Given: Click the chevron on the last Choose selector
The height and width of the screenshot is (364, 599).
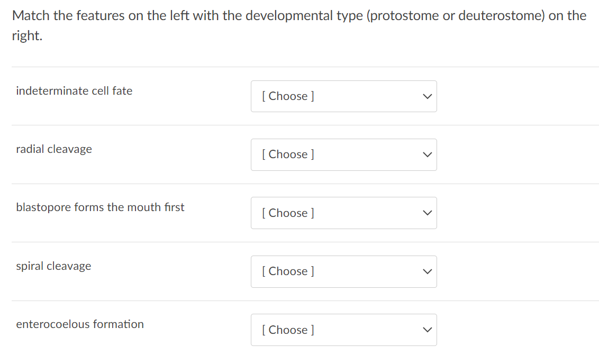Looking at the screenshot, I should click(x=426, y=330).
